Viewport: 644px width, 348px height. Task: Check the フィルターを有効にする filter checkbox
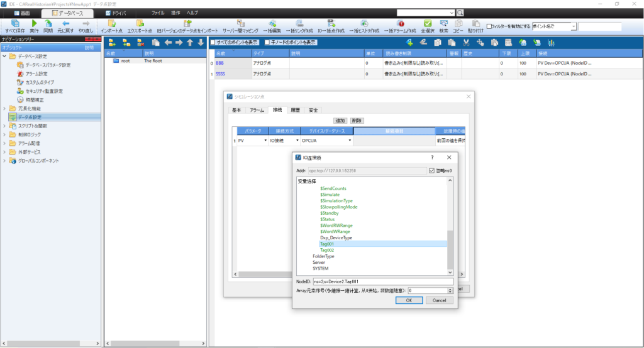(x=490, y=26)
